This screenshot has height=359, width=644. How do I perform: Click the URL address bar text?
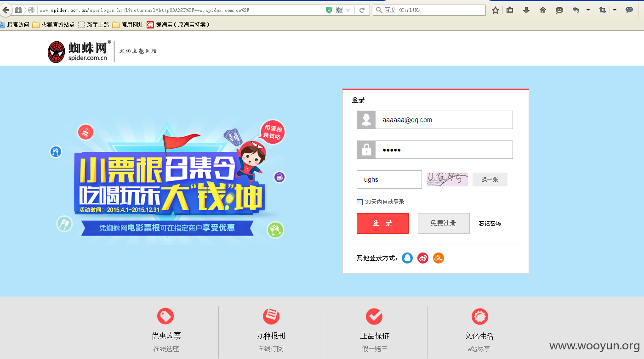144,10
